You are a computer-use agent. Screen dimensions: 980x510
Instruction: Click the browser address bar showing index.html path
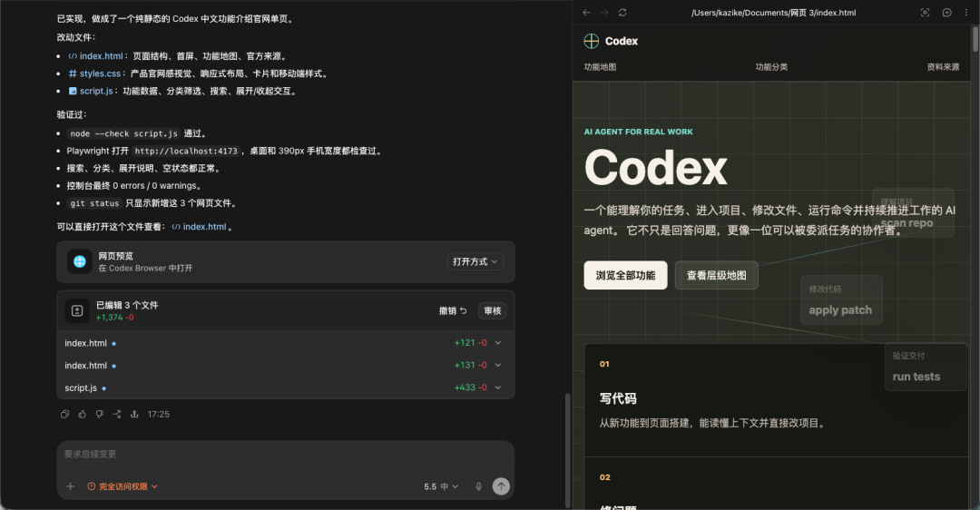[774, 13]
